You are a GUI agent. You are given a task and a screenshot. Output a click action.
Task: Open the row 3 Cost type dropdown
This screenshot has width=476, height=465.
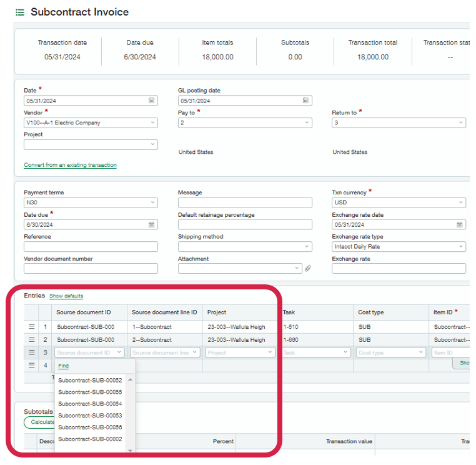coord(421,352)
